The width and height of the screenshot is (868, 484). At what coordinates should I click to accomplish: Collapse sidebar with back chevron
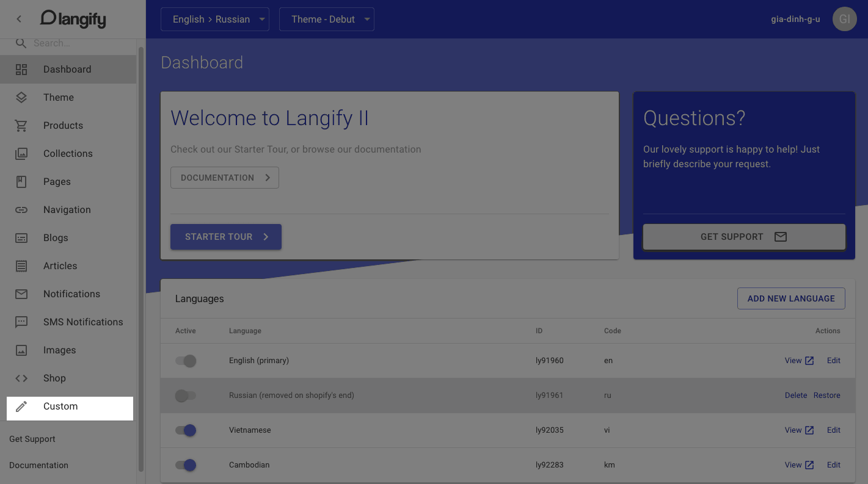point(19,19)
